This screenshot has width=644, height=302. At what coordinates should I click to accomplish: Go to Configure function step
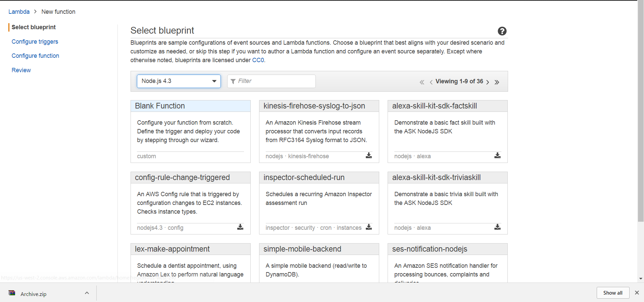point(35,56)
